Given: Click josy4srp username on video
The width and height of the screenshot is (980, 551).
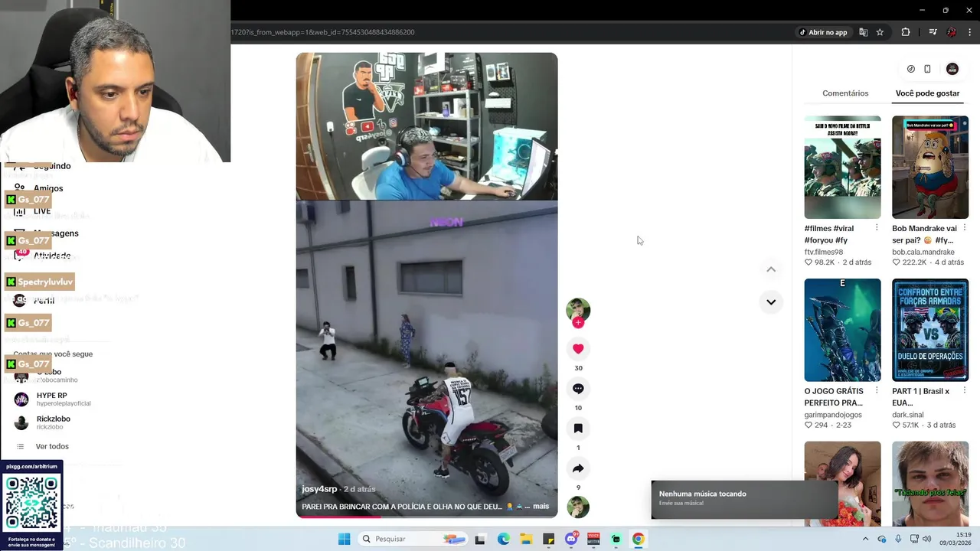Looking at the screenshot, I should pos(319,489).
